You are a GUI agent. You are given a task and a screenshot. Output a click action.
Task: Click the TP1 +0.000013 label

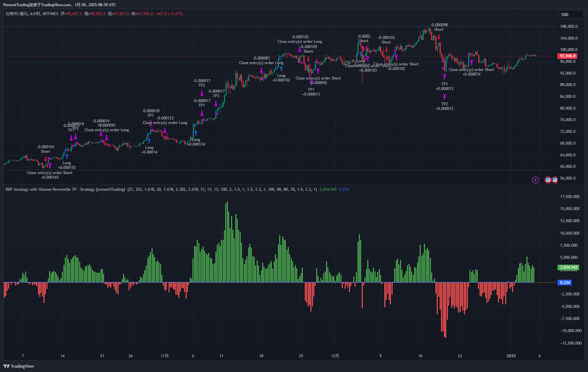pyautogui.click(x=311, y=92)
